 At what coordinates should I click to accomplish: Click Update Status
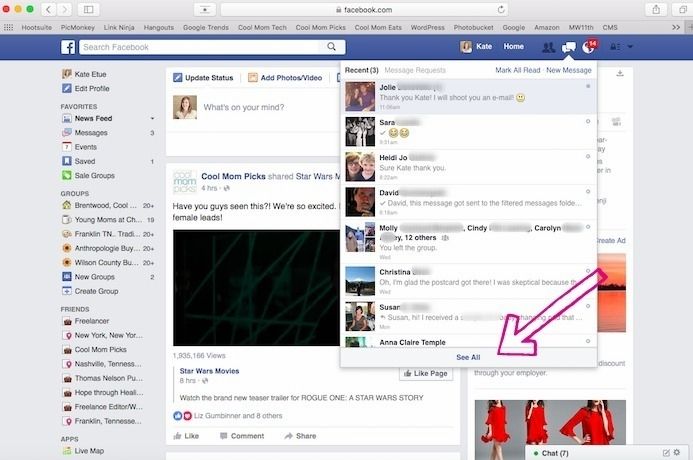click(x=203, y=78)
